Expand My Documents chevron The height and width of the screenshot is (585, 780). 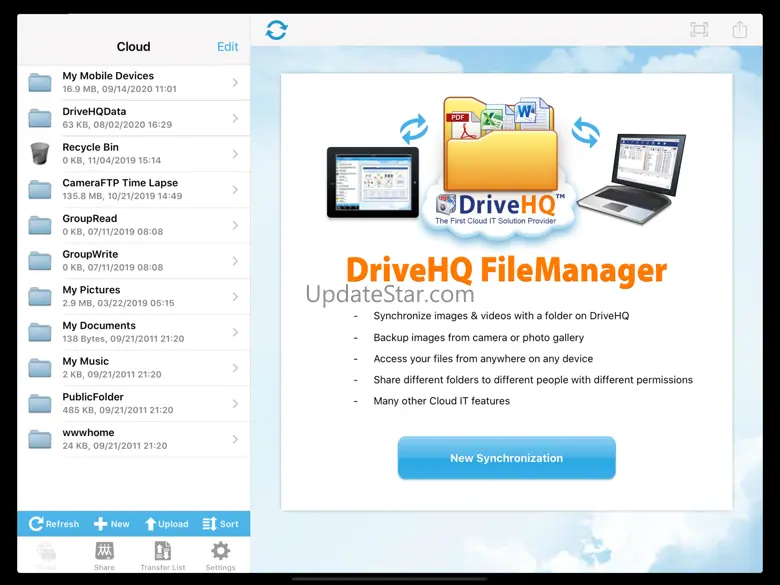[x=235, y=332]
